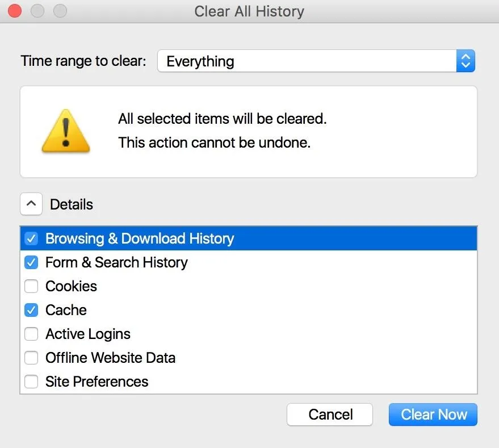Select the Site Preferences list row label
The image size is (499, 448).
(97, 382)
